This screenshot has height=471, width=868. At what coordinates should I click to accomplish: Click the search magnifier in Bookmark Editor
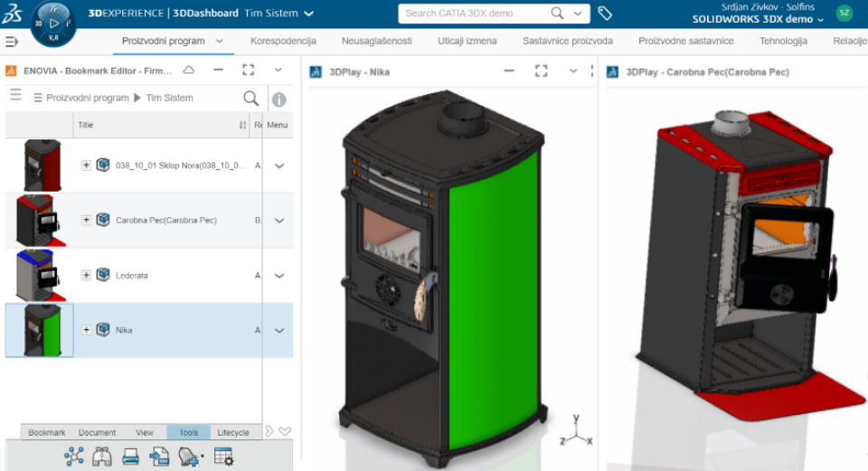click(250, 98)
